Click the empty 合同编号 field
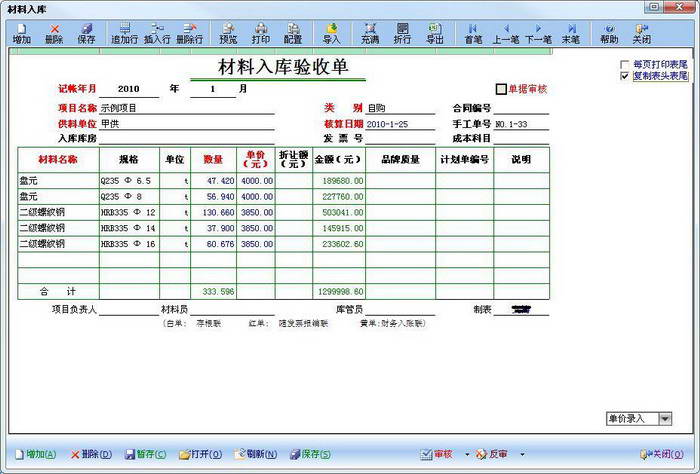700x474 pixels. tap(521, 108)
